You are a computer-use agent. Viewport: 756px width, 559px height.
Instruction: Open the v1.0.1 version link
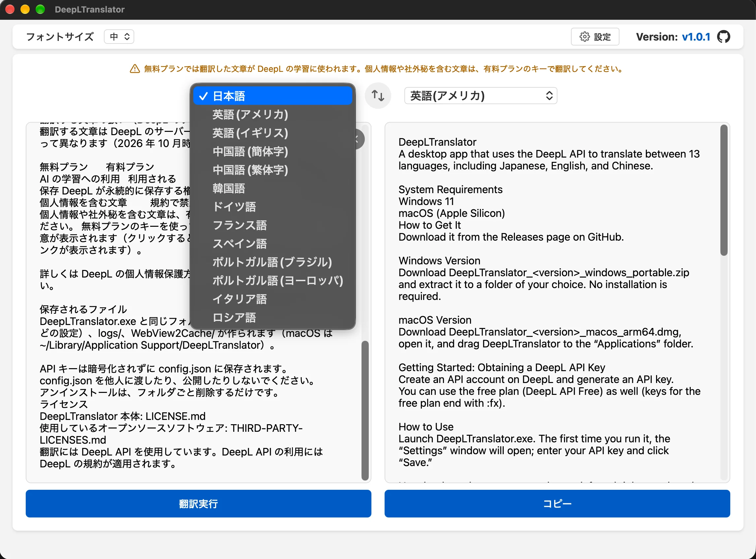tap(696, 37)
